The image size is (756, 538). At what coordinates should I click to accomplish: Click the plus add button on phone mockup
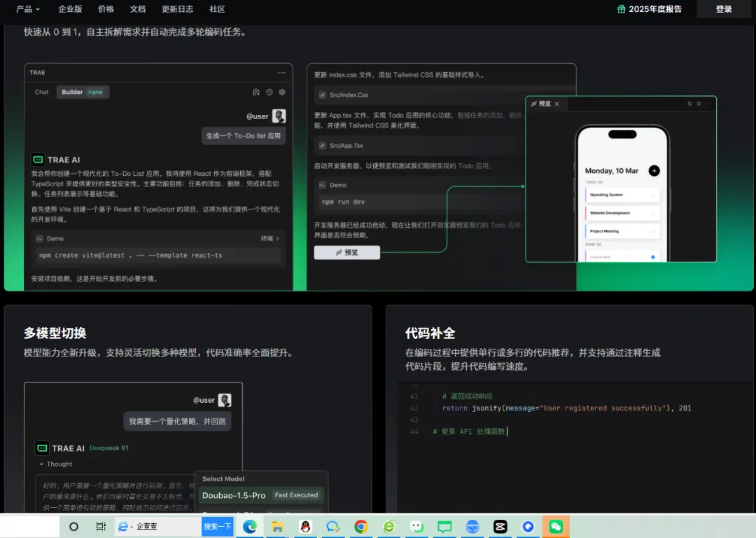point(654,171)
